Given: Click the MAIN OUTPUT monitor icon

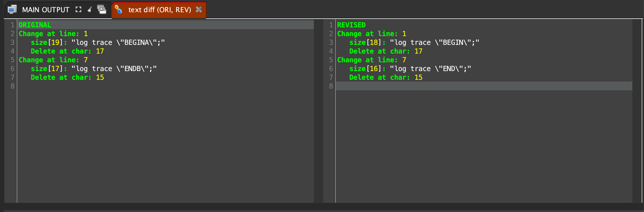Looking at the screenshot, I should pyautogui.click(x=12, y=10).
